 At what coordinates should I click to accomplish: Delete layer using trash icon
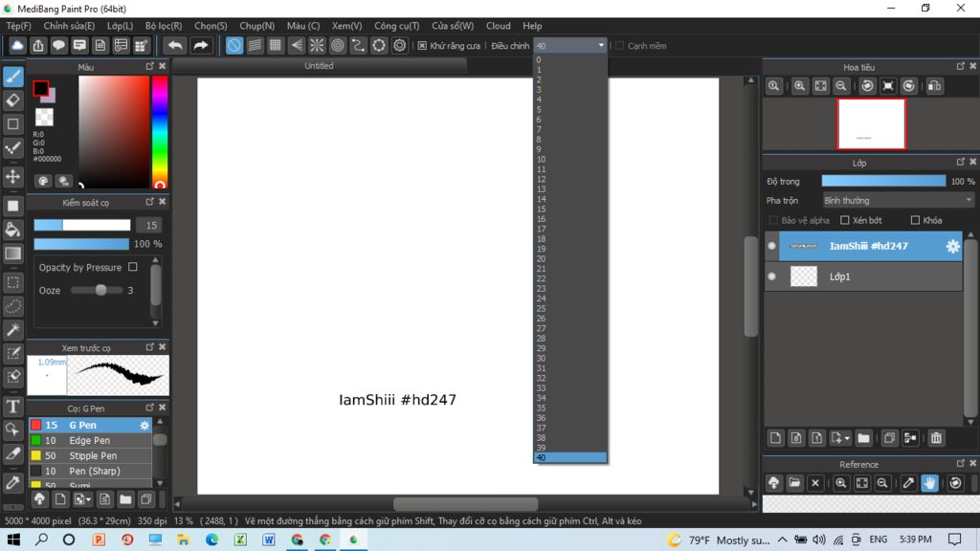[936, 438]
